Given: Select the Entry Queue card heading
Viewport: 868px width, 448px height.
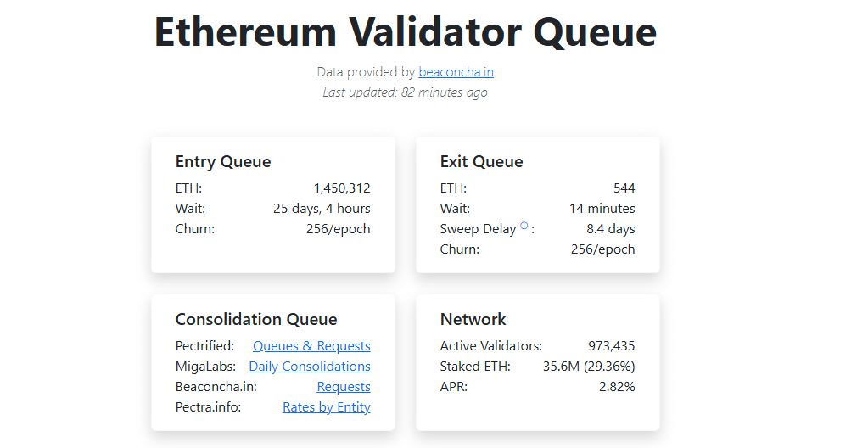Looking at the screenshot, I should [x=223, y=161].
